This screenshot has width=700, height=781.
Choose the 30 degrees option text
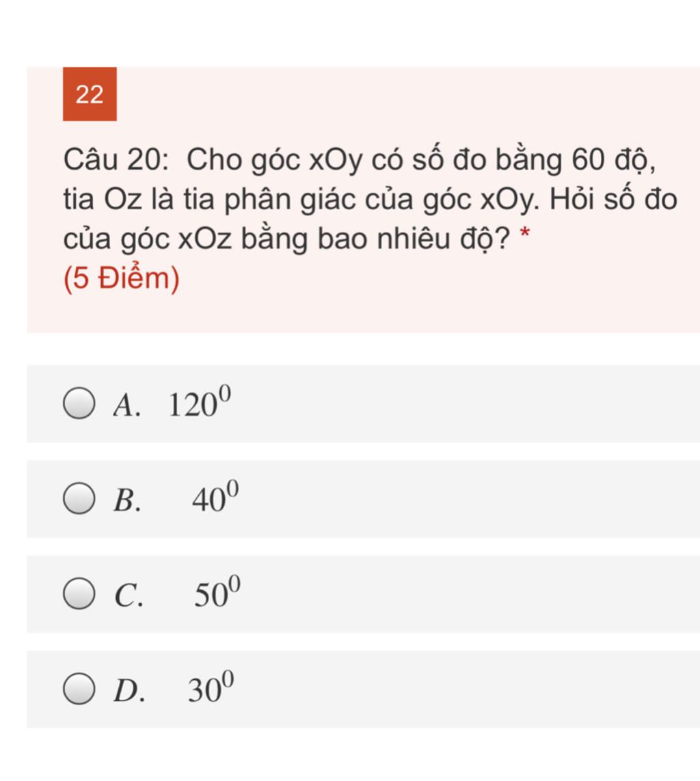click(x=211, y=687)
